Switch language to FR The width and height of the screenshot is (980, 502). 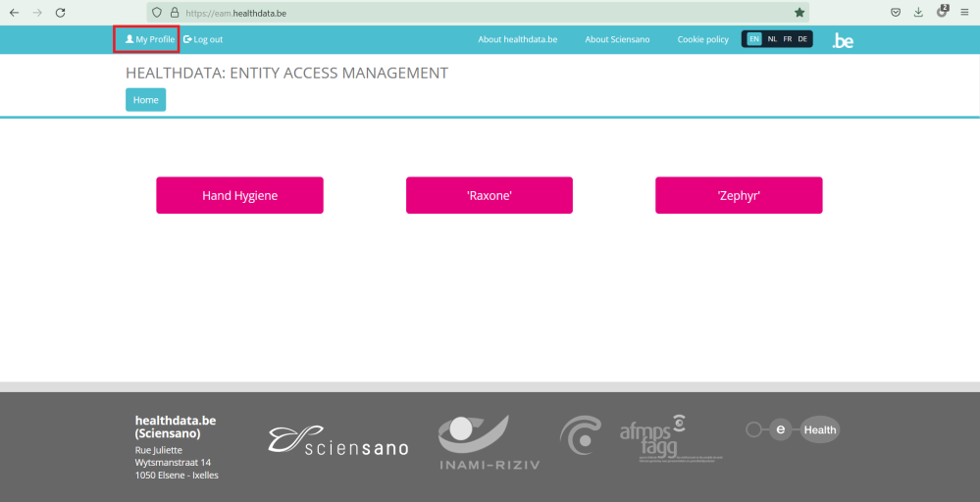tap(788, 39)
